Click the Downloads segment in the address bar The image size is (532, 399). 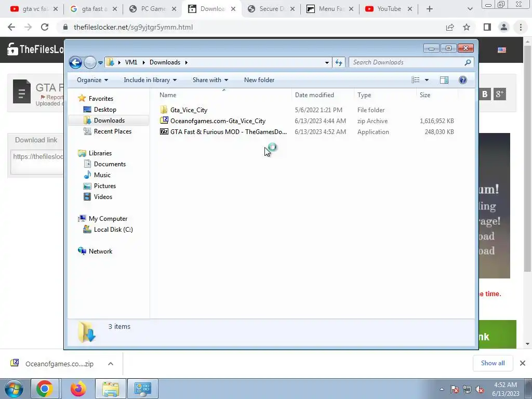tap(165, 62)
